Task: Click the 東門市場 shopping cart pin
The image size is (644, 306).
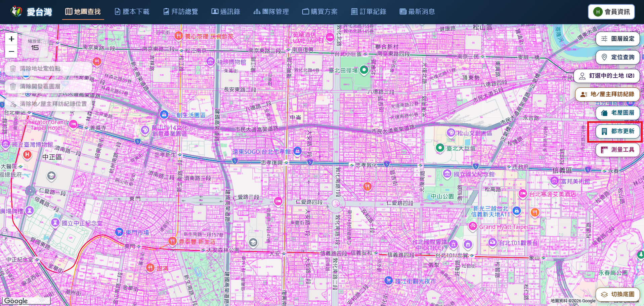Action: coord(119,232)
